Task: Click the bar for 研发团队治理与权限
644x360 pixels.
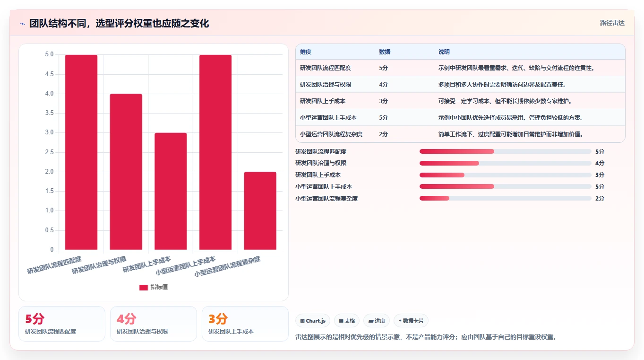Action: point(126,172)
